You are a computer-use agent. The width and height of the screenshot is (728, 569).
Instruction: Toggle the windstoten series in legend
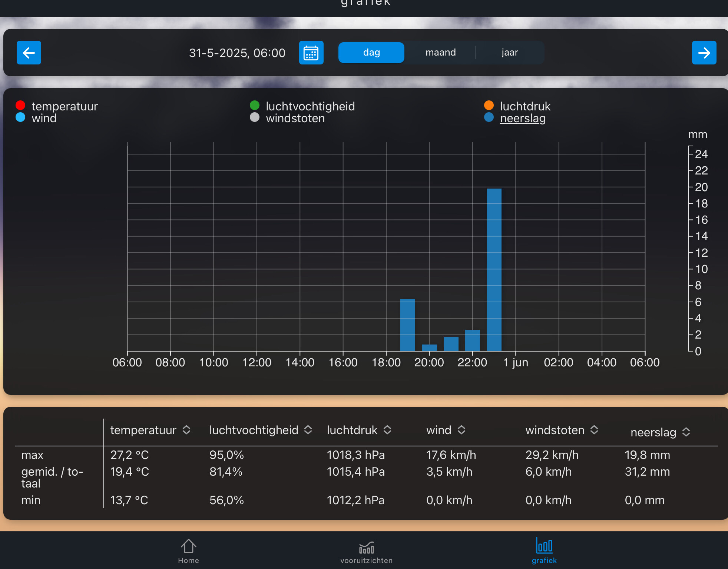click(295, 118)
